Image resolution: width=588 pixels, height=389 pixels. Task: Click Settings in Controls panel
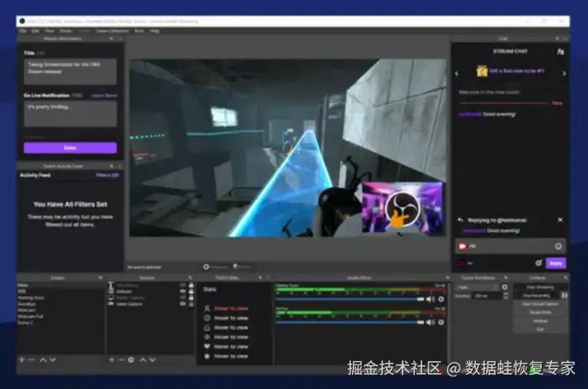pos(540,321)
